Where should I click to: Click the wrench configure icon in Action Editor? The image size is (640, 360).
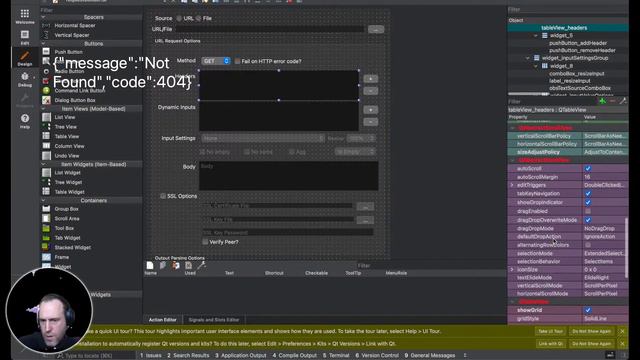click(x=201, y=265)
